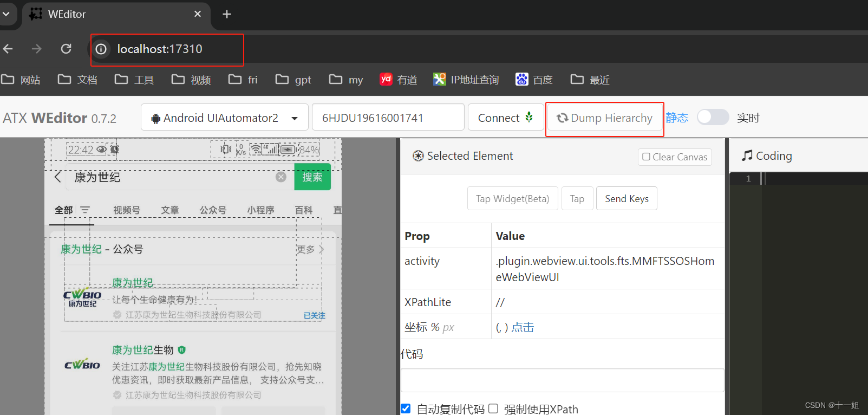Tap the CWBIO logo of 康为世纪生物
This screenshot has width=868, height=415.
[x=82, y=365]
